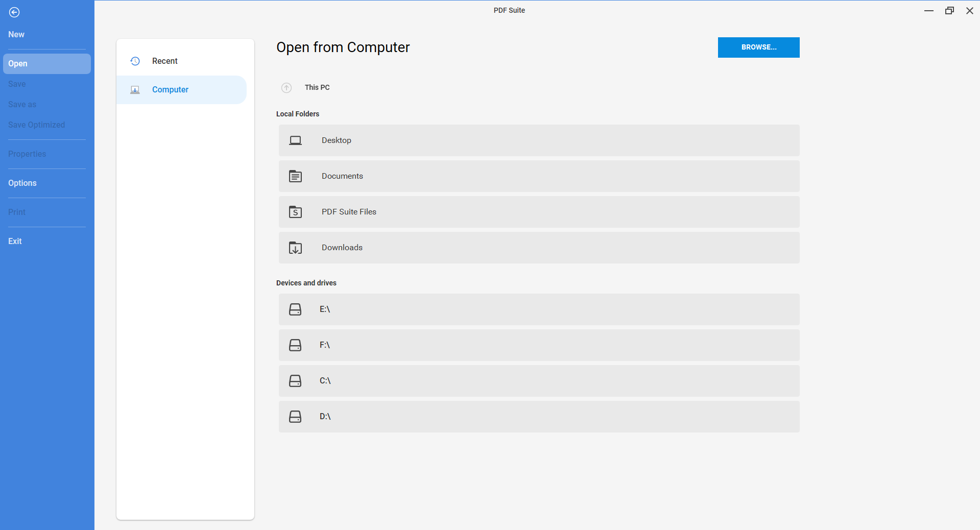Click the PDF Suite Files folder icon
Screen dimensions: 980x530
click(x=295, y=212)
